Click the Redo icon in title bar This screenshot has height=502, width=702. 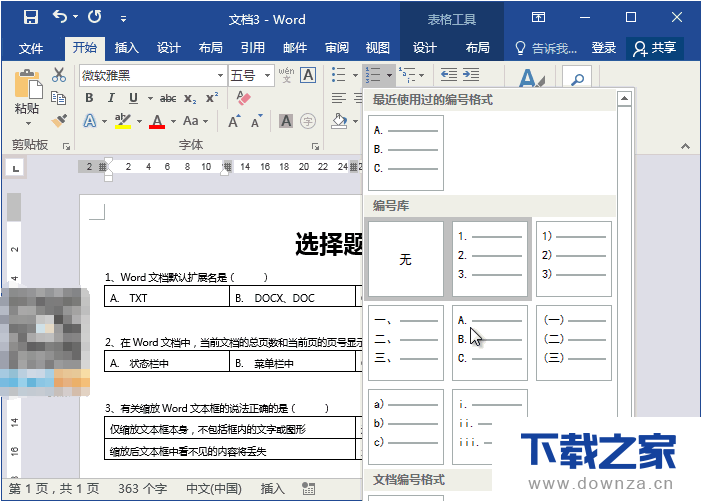(x=94, y=17)
